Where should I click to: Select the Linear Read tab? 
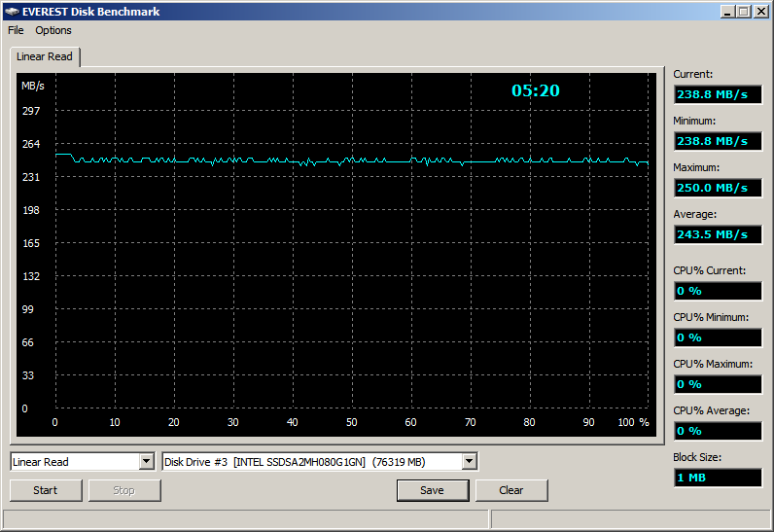(45, 56)
